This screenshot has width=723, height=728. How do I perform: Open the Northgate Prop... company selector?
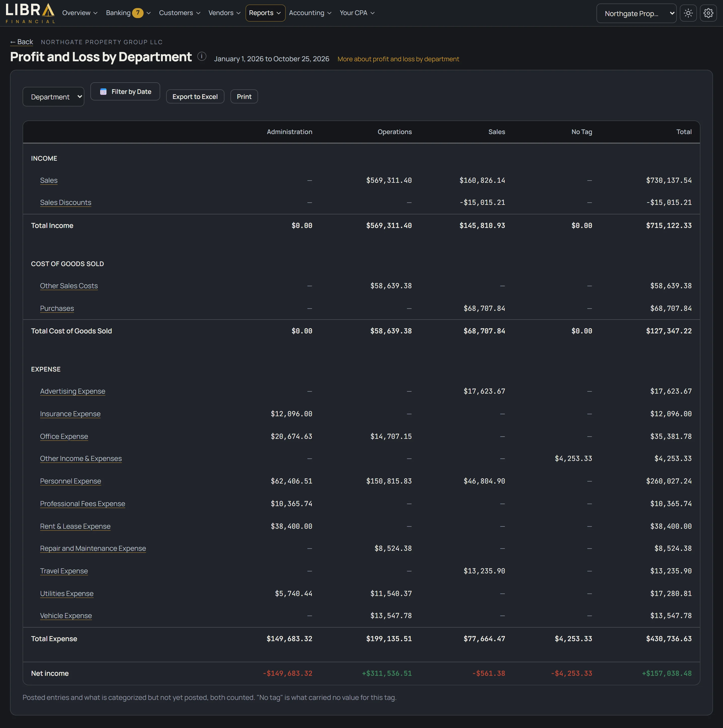(636, 14)
